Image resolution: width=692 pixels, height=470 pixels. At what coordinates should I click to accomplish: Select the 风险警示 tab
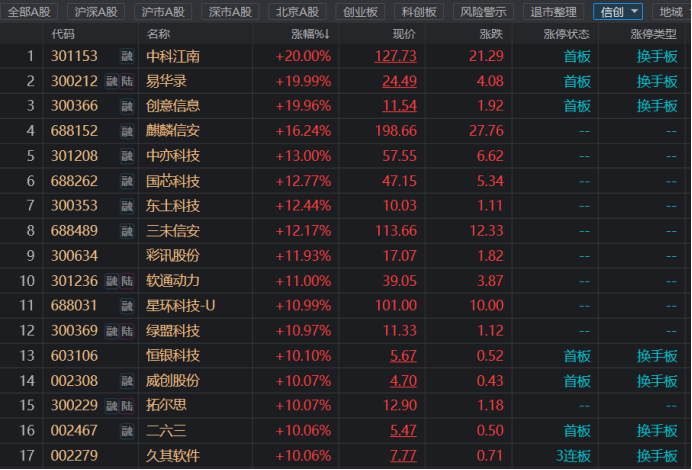point(482,11)
